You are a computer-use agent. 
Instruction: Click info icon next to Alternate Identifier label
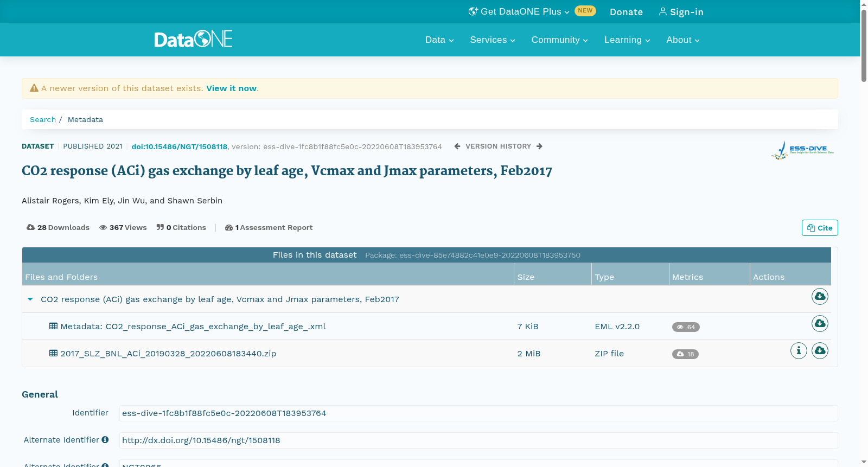105,440
